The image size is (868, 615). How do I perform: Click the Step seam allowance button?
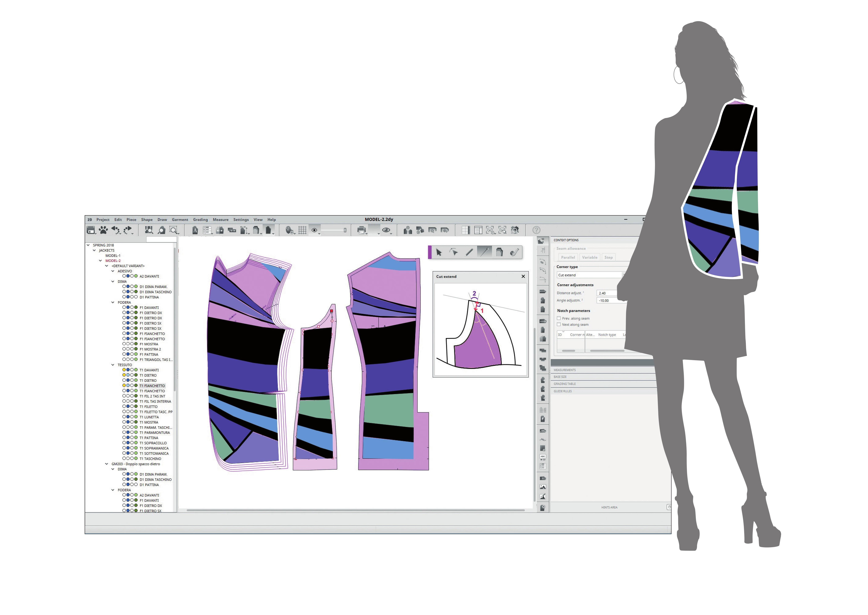[x=608, y=257]
